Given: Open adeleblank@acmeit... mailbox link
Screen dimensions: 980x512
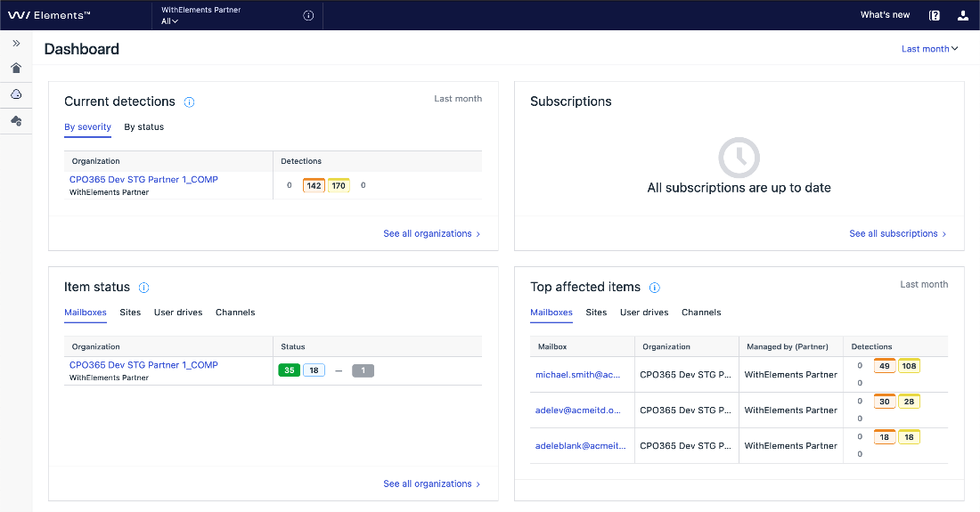Looking at the screenshot, I should pos(581,446).
